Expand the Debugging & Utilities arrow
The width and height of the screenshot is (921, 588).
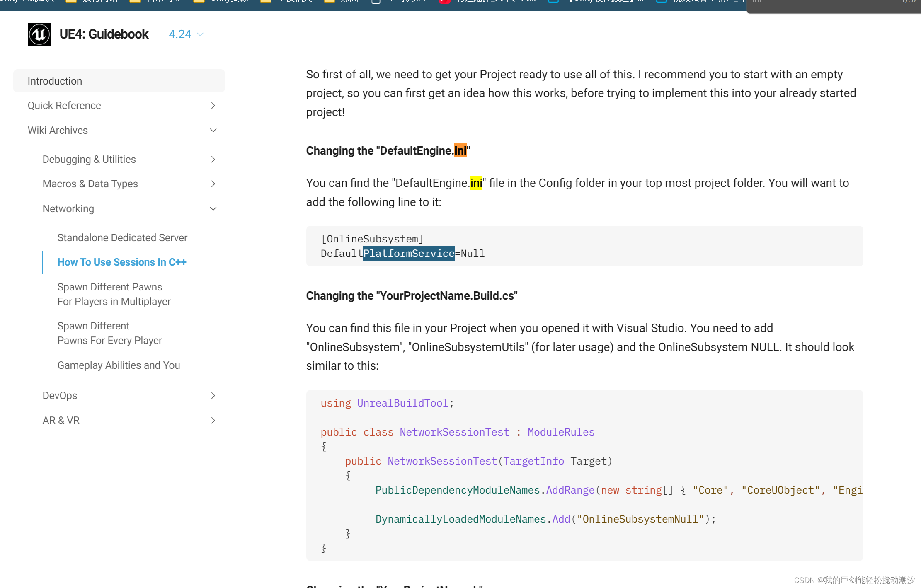pos(213,160)
